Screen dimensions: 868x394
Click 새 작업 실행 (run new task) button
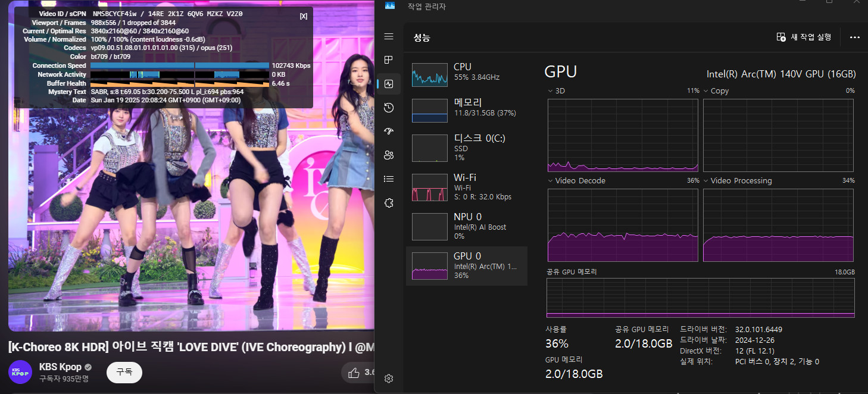[x=804, y=37]
